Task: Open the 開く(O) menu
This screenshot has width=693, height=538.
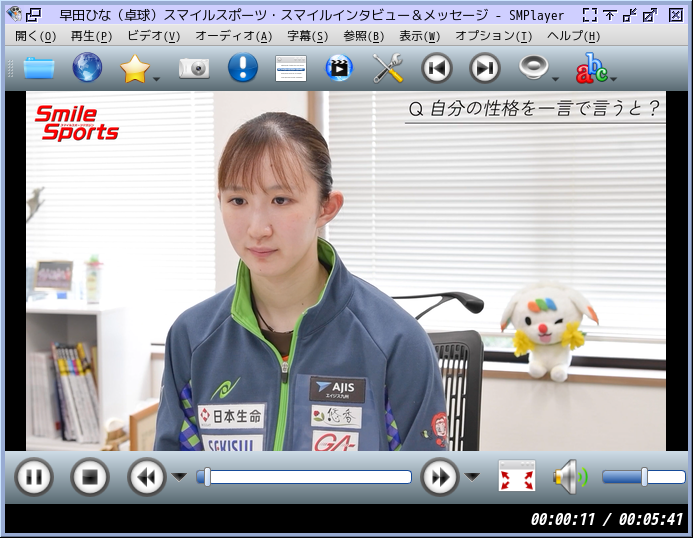Action: (x=35, y=36)
